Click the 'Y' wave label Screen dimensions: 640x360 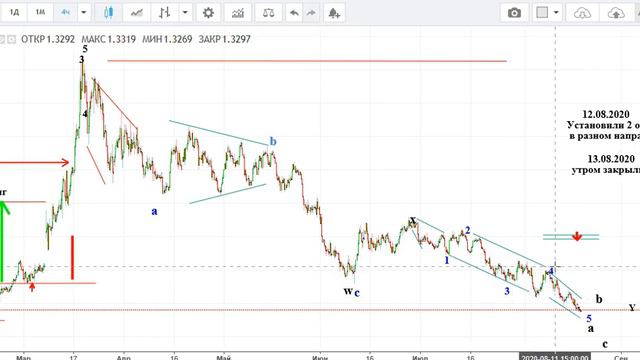(x=632, y=307)
